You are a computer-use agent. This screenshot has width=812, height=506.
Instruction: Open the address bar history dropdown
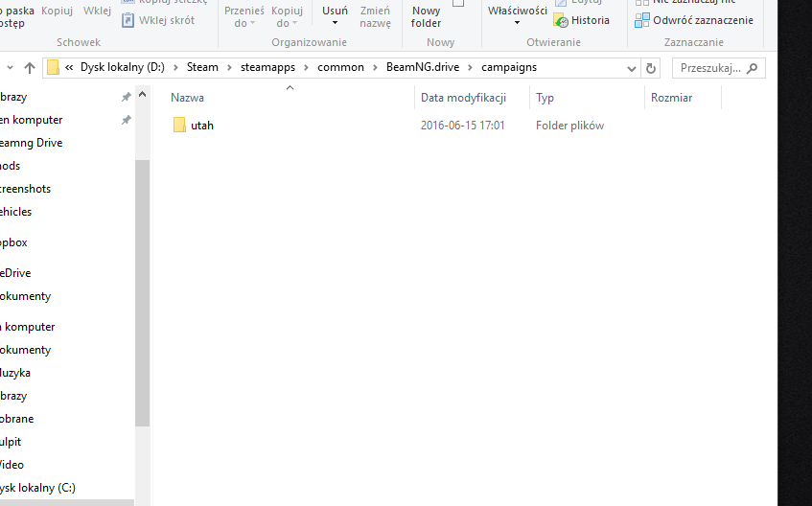click(x=631, y=68)
